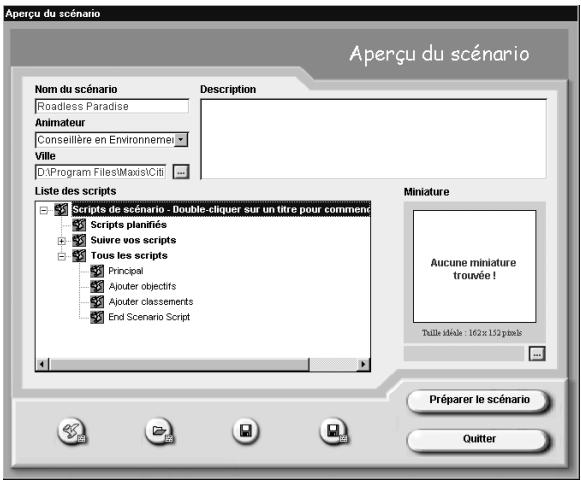
Task: Collapse the Tous les scripts node
Action: coord(62,256)
